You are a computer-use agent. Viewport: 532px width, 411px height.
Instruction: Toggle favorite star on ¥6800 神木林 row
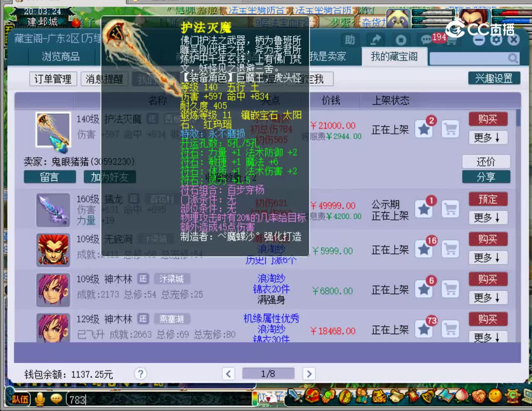click(x=424, y=289)
